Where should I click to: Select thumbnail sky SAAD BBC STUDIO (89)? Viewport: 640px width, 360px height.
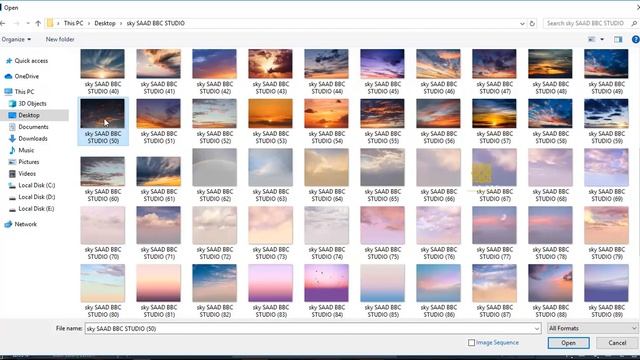coord(606,283)
